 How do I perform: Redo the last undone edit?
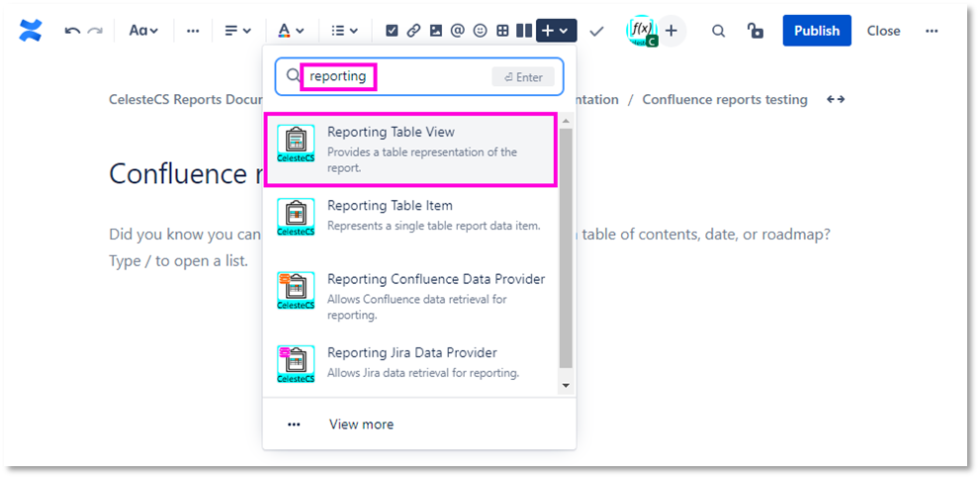[x=95, y=31]
